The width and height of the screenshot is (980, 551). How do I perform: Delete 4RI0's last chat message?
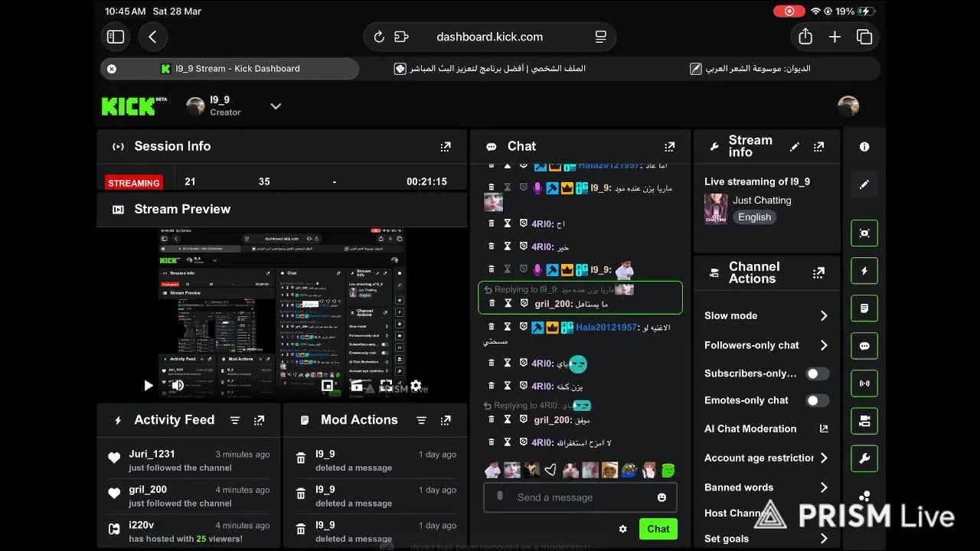492,442
